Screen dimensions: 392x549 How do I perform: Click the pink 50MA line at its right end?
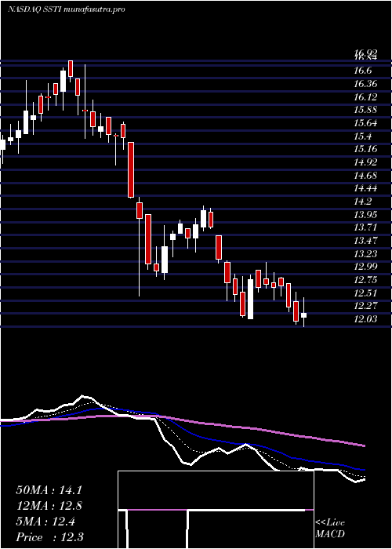click(x=363, y=445)
